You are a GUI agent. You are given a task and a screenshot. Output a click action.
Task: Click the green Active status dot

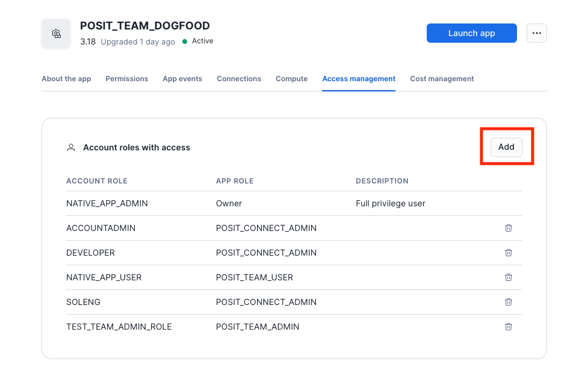(x=185, y=42)
